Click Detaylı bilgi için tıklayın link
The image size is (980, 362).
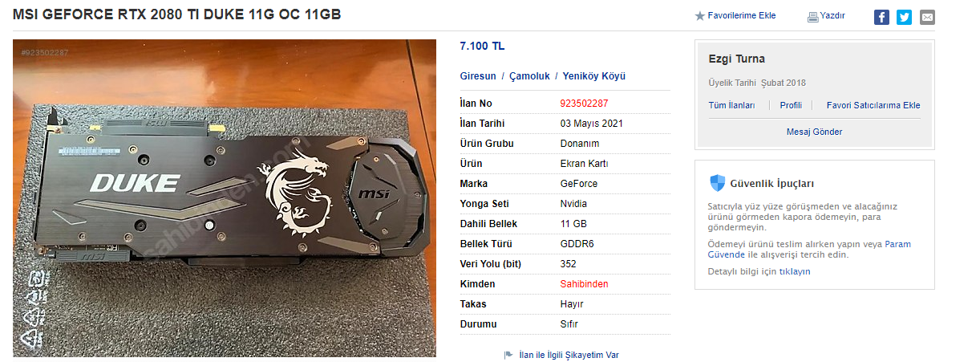pos(759,271)
